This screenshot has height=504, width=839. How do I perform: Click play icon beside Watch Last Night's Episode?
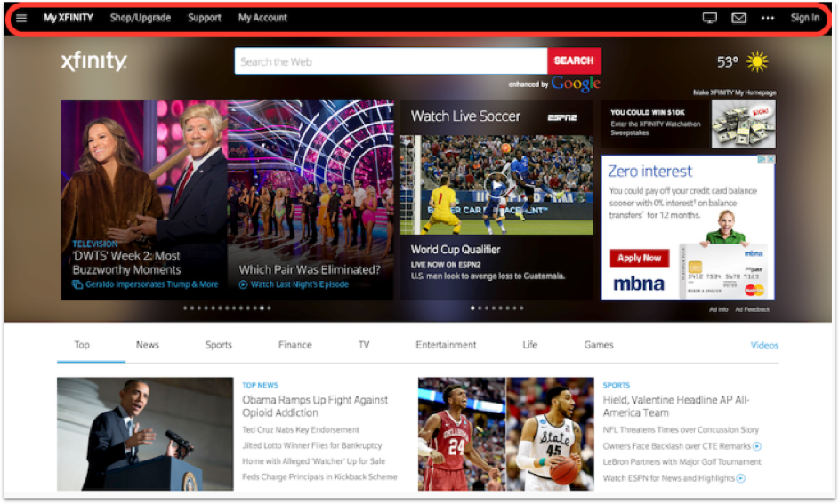pos(243,284)
